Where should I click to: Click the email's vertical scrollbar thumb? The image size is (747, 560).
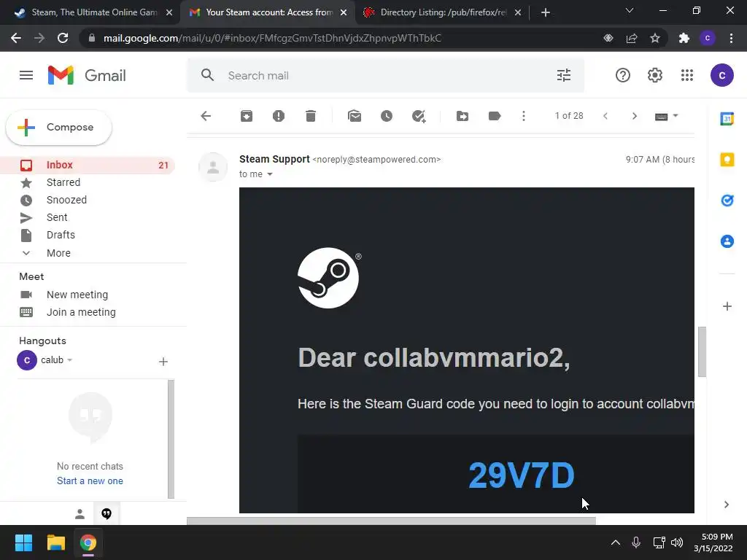click(702, 352)
